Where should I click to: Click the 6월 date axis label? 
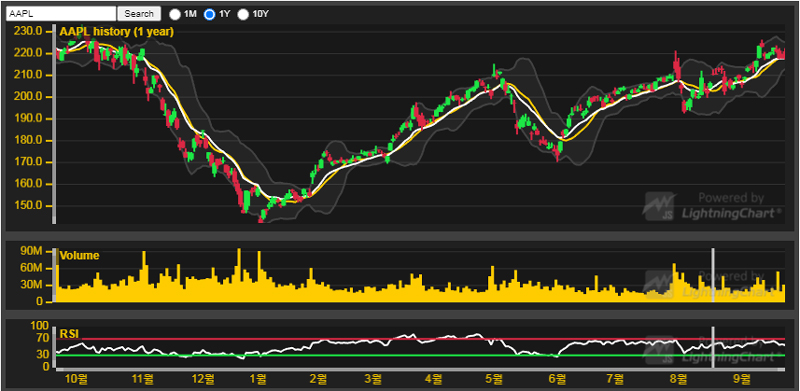tap(558, 379)
